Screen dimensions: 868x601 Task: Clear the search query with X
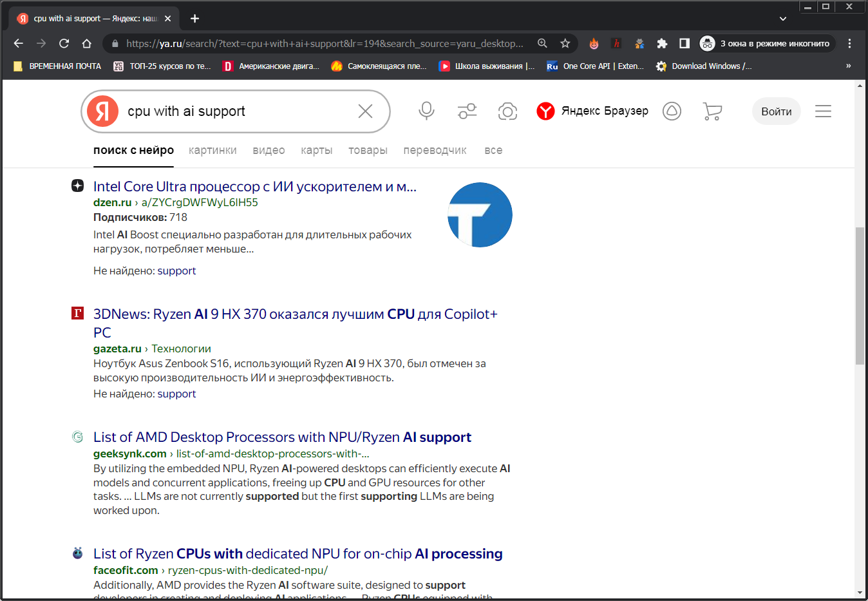click(365, 111)
